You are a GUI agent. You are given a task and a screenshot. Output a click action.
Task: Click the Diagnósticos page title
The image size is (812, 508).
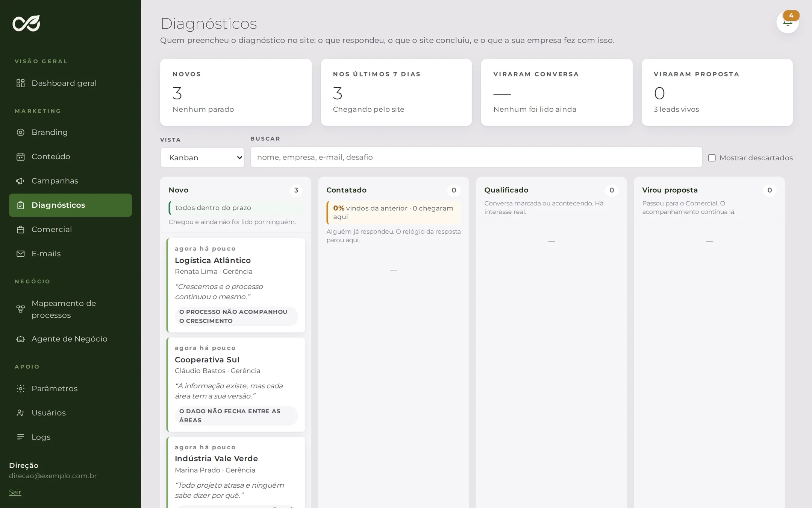(x=209, y=24)
